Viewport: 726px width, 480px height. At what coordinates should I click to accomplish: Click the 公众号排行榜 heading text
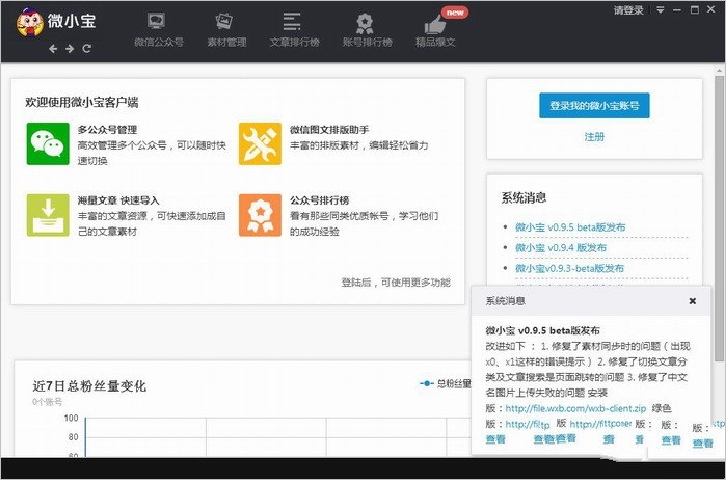(319, 200)
